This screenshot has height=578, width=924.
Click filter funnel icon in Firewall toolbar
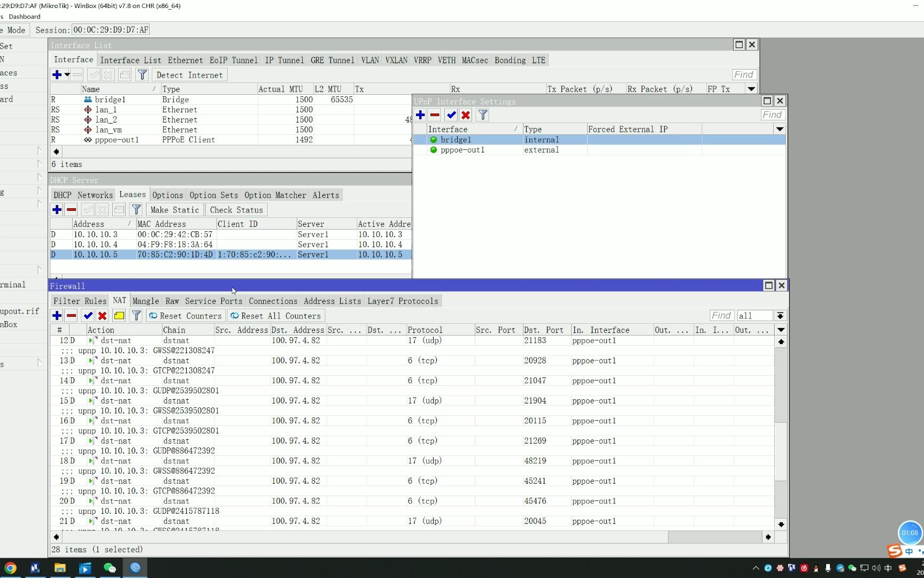pos(136,316)
